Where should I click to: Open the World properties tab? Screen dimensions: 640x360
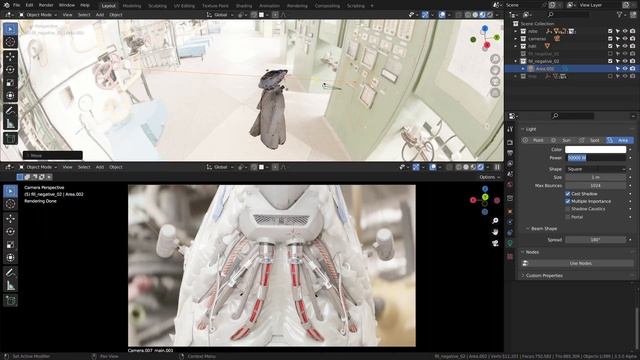[x=510, y=184]
